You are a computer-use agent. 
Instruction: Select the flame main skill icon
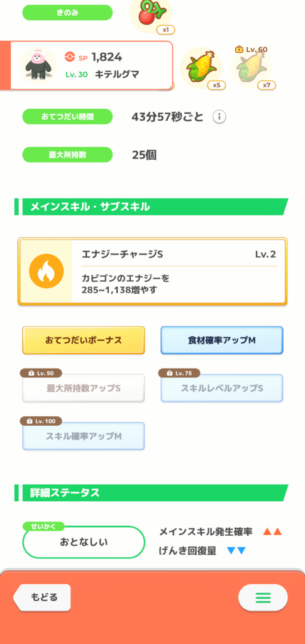[x=47, y=272]
